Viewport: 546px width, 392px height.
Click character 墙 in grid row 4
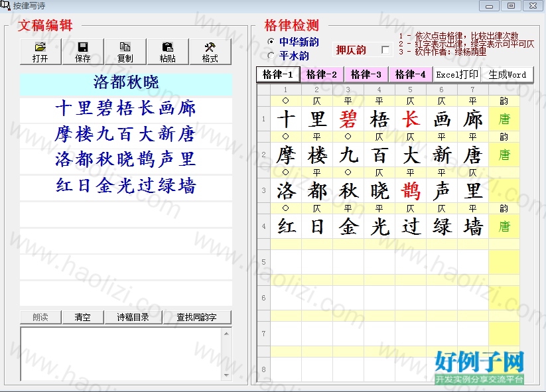[x=473, y=227]
